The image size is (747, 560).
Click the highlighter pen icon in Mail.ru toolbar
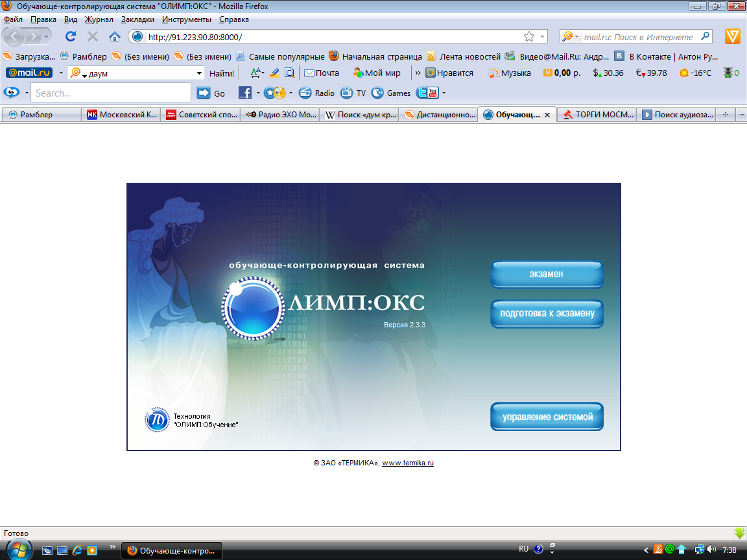coord(274,73)
